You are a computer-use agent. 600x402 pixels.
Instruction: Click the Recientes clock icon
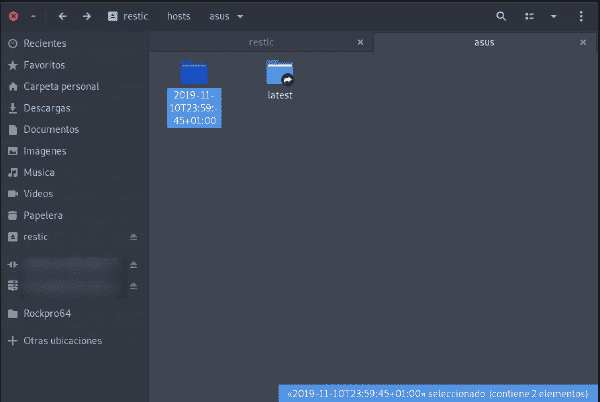pyautogui.click(x=13, y=43)
